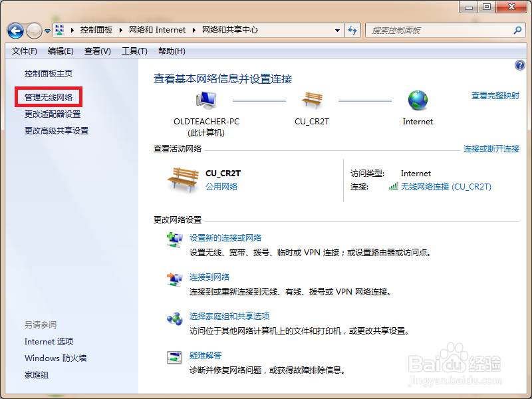Click the CU_CR2T active network icon
Viewport: 532px width, 399px height.
[x=183, y=178]
